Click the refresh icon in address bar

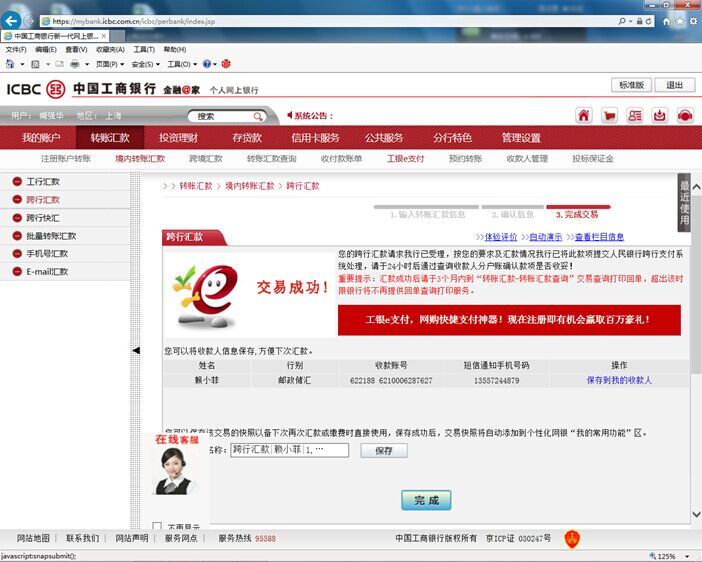pyautogui.click(x=649, y=21)
